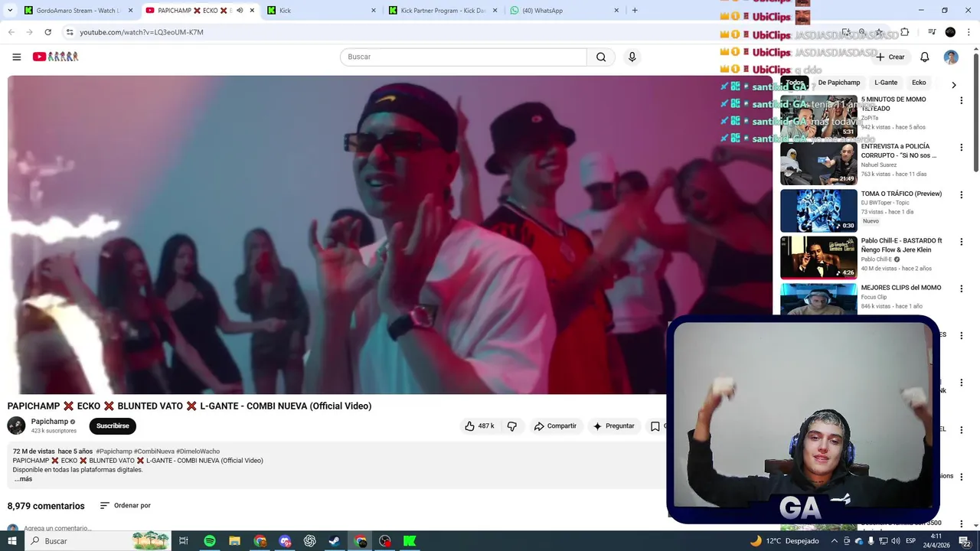Image resolution: width=980 pixels, height=551 pixels.
Task: Select the L-Gante filter chip
Action: tap(886, 83)
